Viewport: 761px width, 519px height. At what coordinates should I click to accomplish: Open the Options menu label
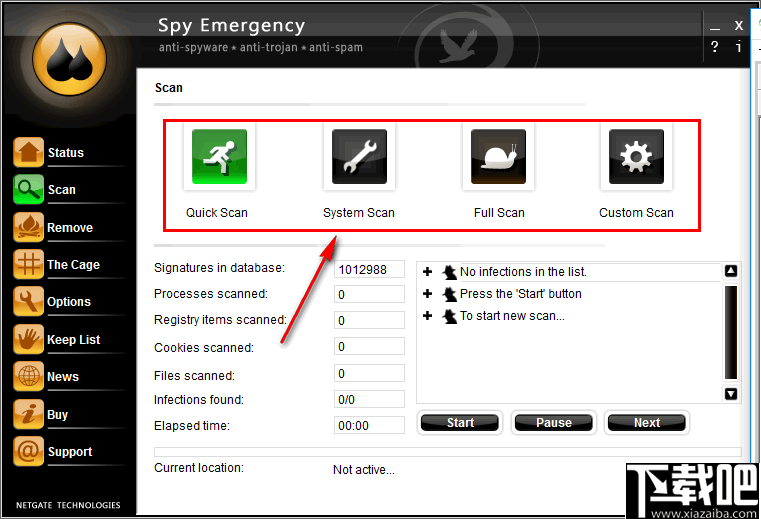click(69, 302)
